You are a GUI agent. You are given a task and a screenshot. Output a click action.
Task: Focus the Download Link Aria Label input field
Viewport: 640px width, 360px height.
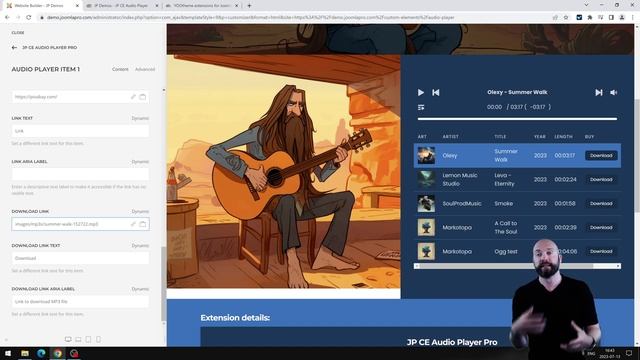point(80,302)
